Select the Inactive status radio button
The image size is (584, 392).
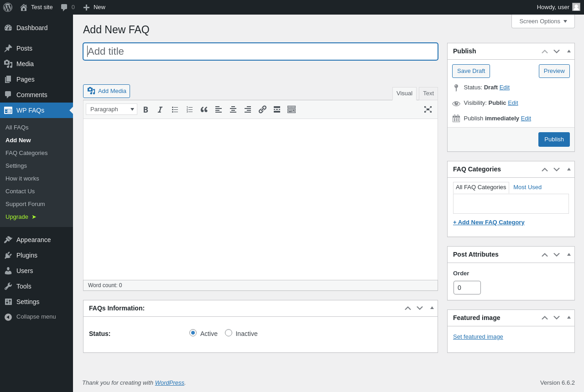point(229,333)
